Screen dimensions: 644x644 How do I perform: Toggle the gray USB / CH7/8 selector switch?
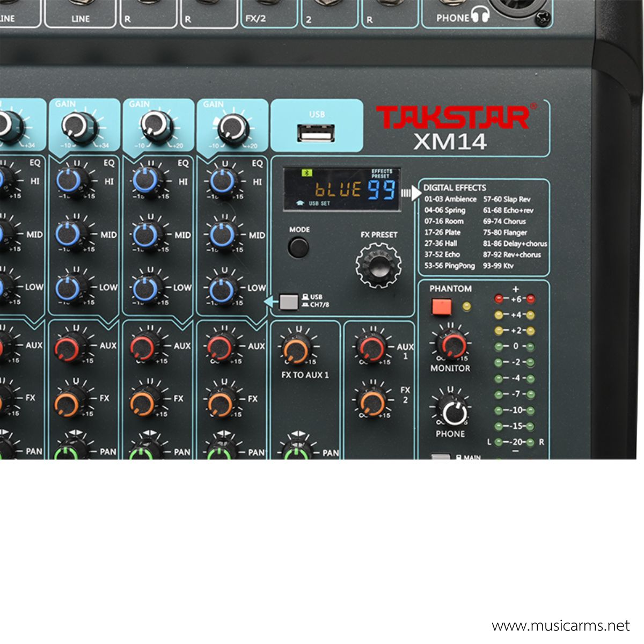pyautogui.click(x=289, y=302)
